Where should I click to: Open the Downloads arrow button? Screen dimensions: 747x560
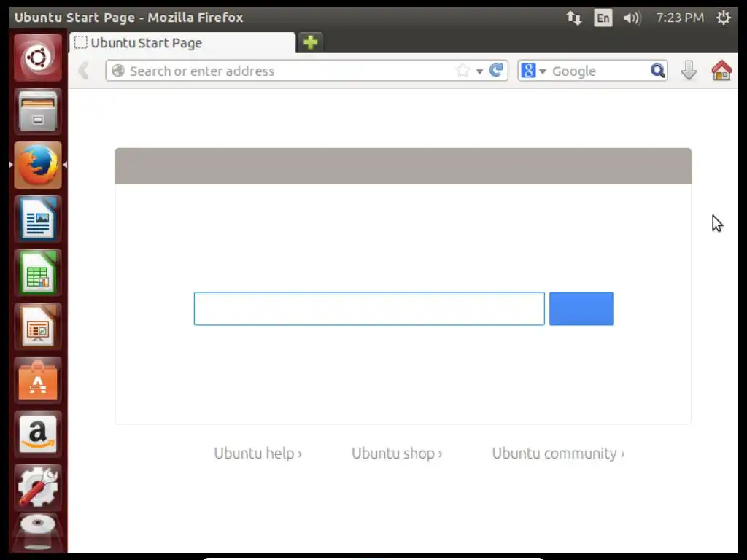pyautogui.click(x=689, y=71)
